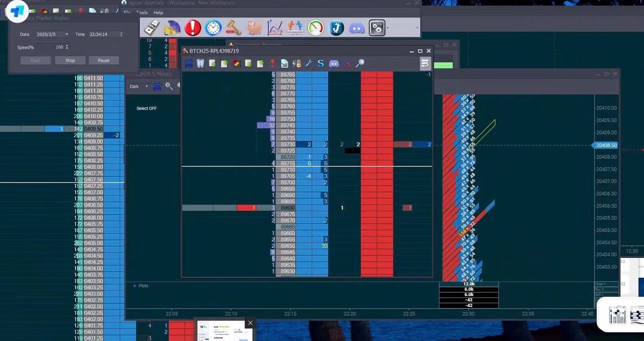
Task: Click the blue stacked bars icon in chart toolbar
Action: [157, 86]
